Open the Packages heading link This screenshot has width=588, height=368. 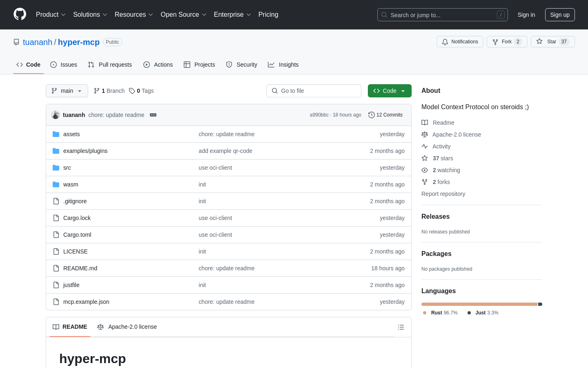click(436, 254)
